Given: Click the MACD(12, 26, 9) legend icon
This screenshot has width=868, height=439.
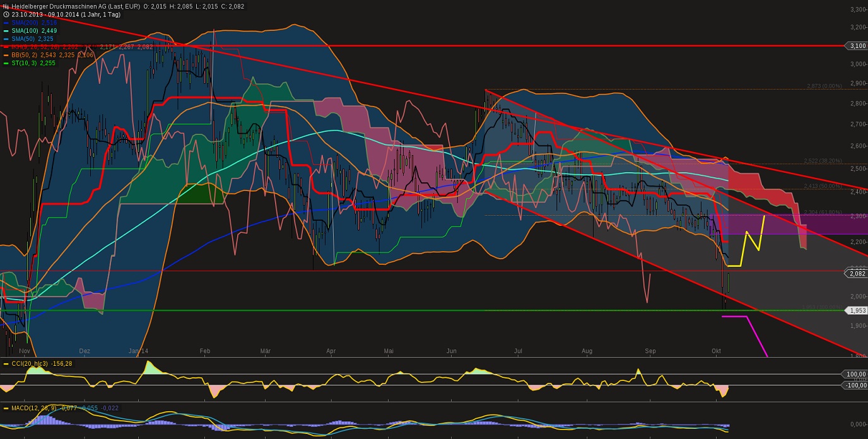Looking at the screenshot, I should click(x=6, y=408).
